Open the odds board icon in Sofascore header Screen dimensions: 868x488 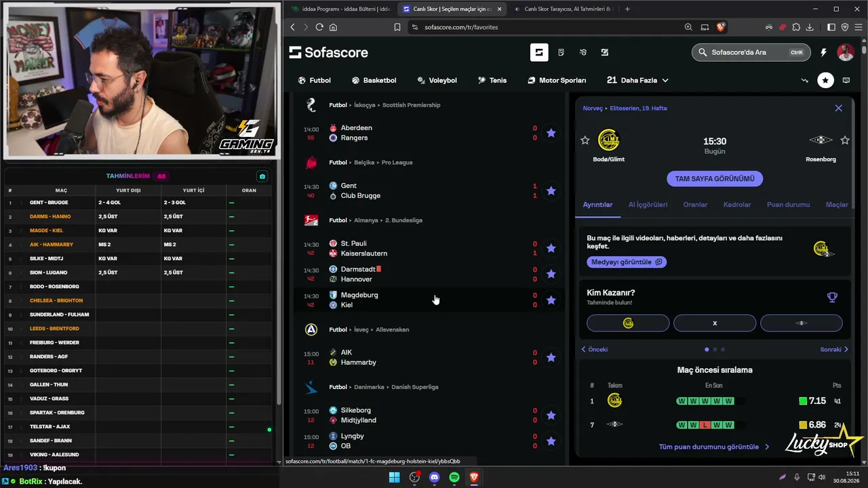[x=604, y=52]
